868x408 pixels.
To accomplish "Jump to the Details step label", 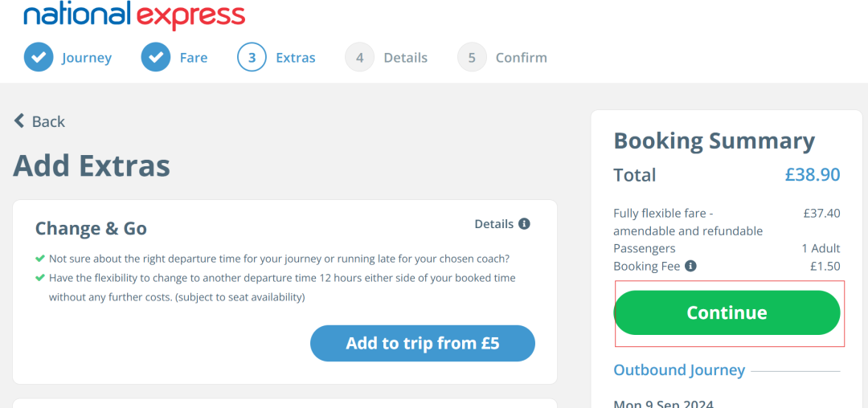I will point(406,58).
